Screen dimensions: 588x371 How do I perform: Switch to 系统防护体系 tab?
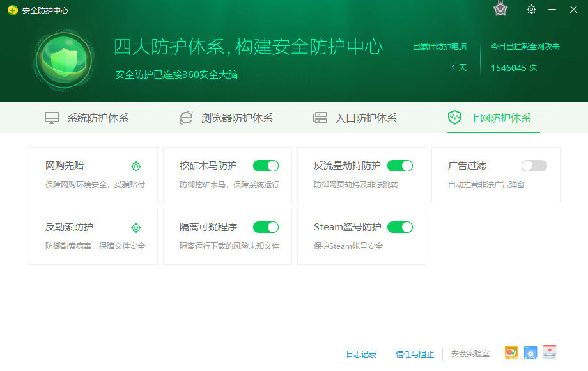tap(86, 118)
